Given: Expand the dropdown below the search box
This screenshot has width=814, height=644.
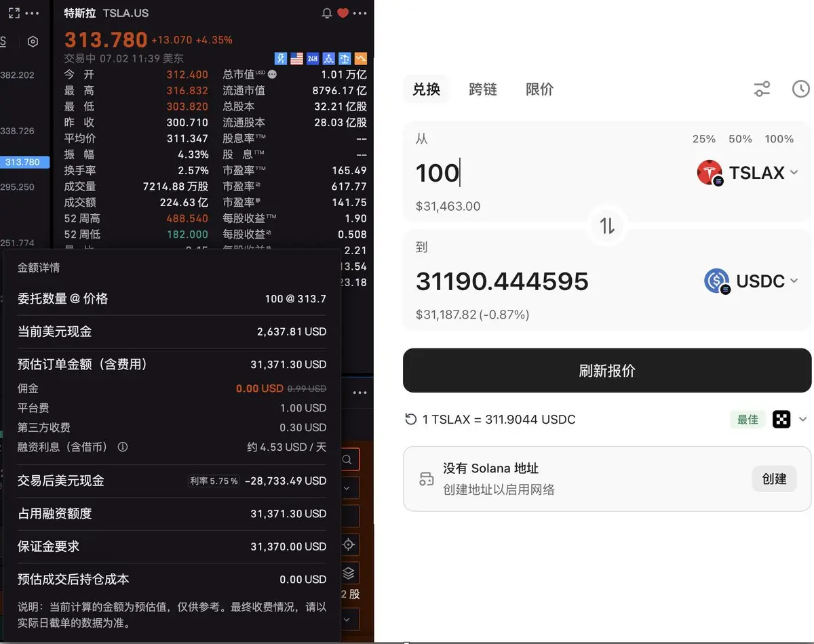Looking at the screenshot, I should click(x=347, y=488).
